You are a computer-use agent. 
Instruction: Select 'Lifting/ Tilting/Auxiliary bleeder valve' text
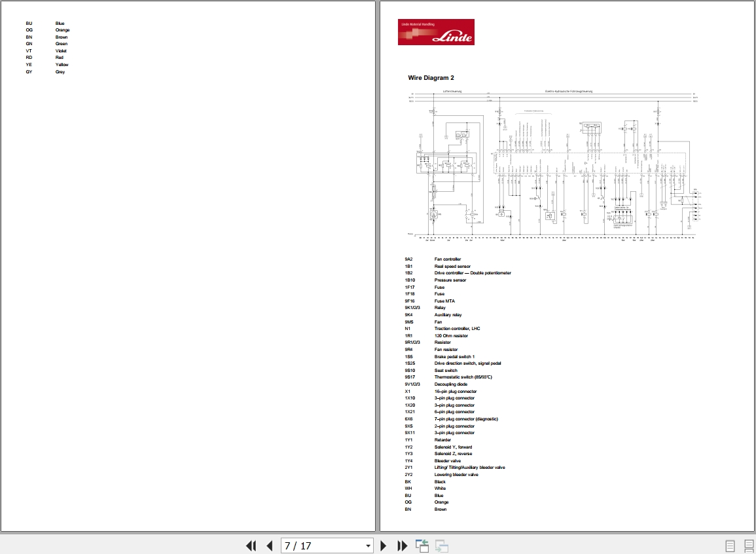click(x=469, y=467)
